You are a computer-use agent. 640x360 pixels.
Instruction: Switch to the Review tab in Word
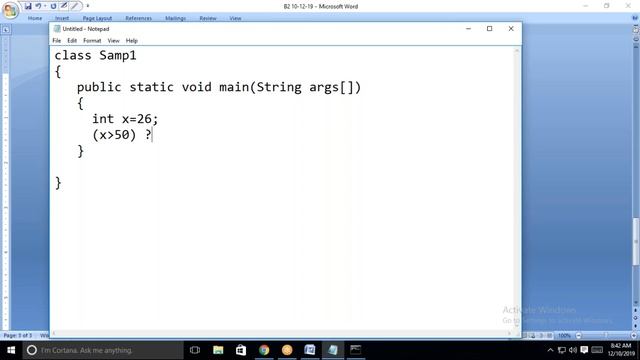click(208, 18)
